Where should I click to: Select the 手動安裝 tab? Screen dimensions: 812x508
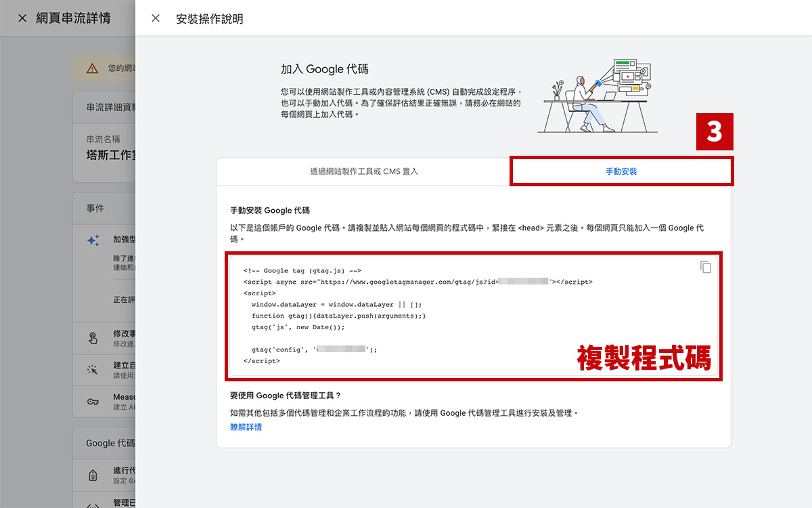coord(621,171)
